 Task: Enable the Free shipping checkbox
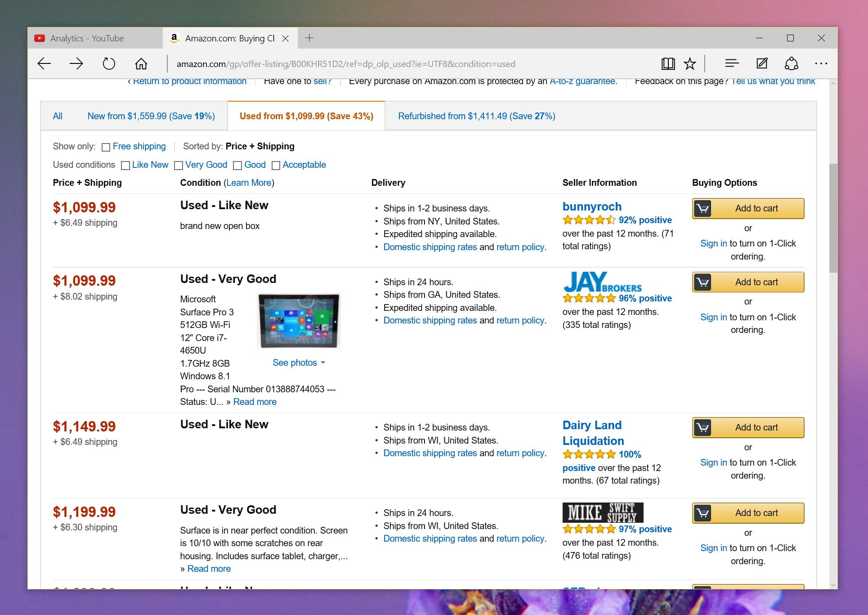click(x=106, y=147)
